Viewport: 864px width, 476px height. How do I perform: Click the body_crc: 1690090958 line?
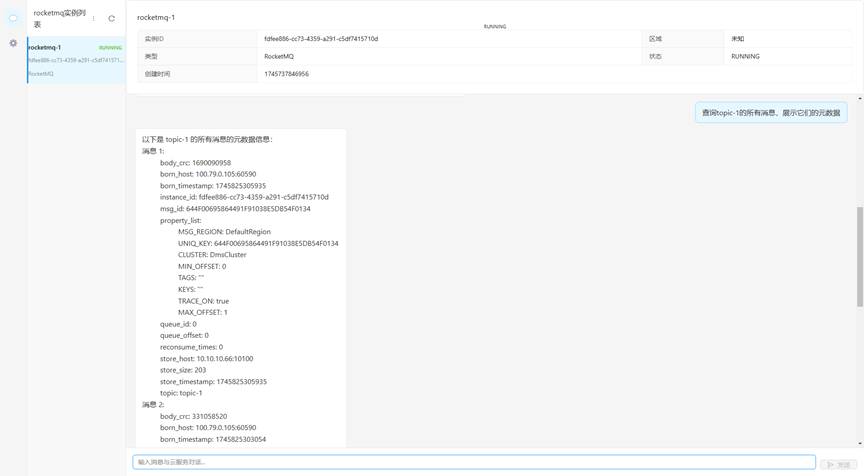pyautogui.click(x=196, y=163)
